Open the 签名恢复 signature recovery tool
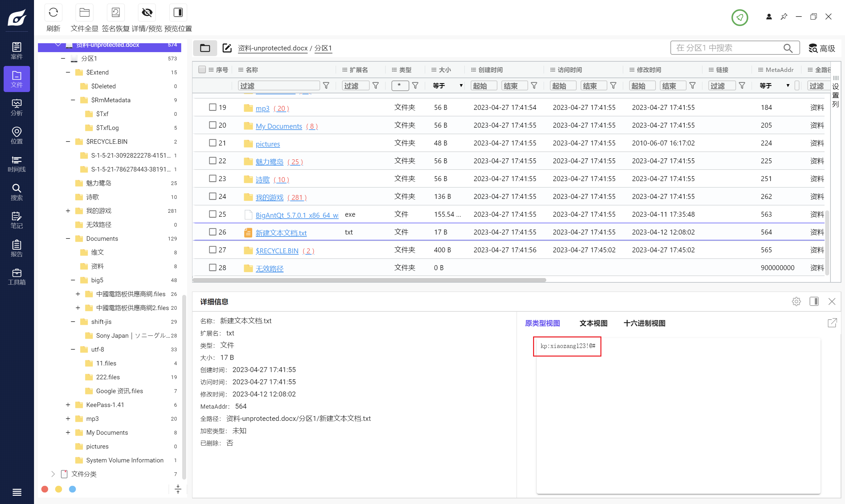 (x=116, y=13)
